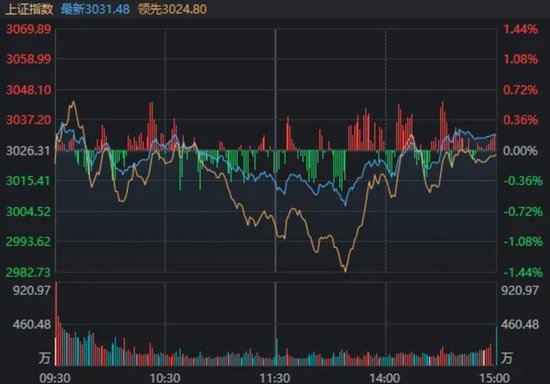The height and width of the screenshot is (384, 550).
Task: Click the tall opening red volume bar
Action: coord(56,323)
